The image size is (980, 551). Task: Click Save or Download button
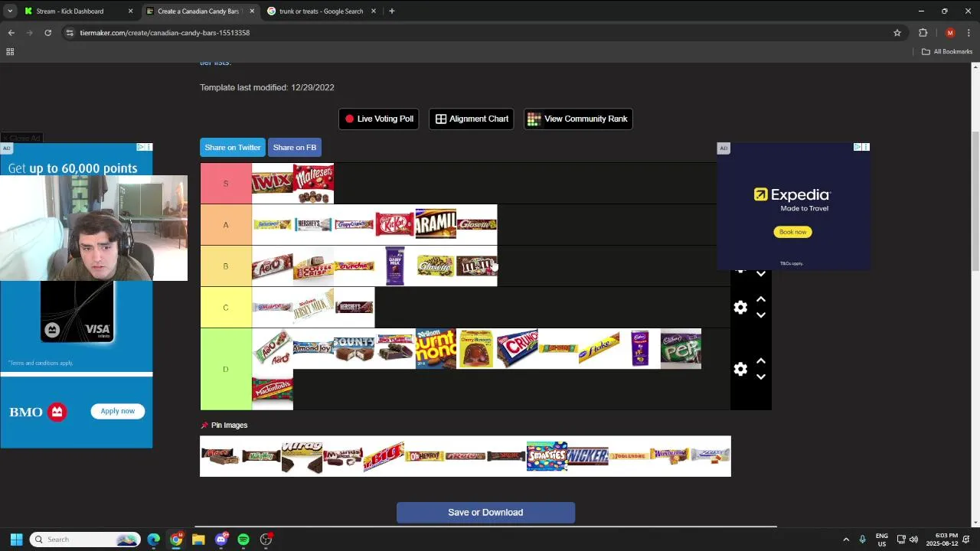(485, 513)
